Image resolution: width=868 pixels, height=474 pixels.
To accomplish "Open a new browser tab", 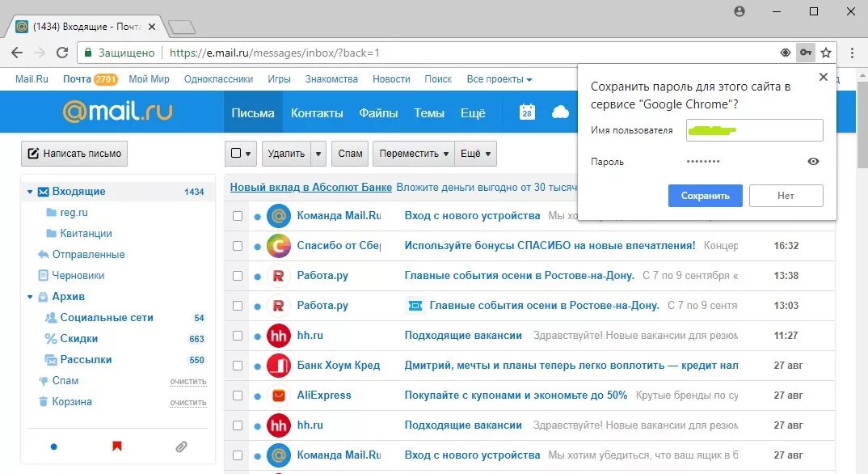I will point(182,27).
